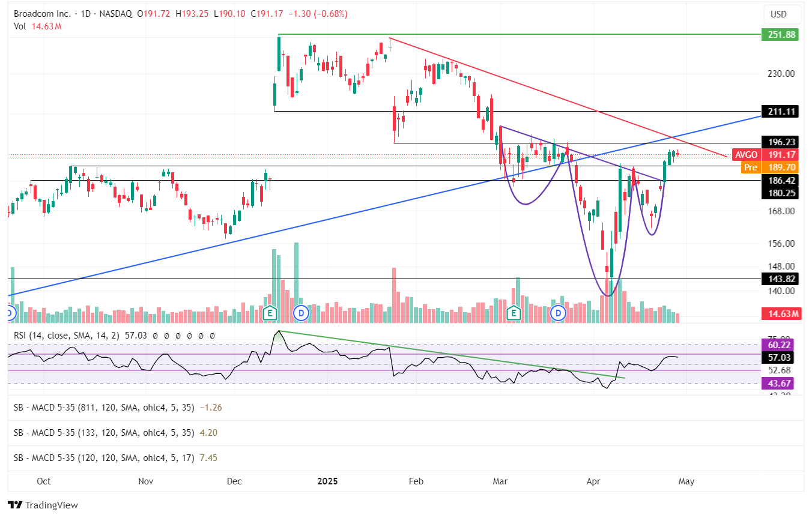Viewport: 812px width, 518px height.
Task: Click the −1.30 (−0.68%) change value
Action: click(319, 14)
